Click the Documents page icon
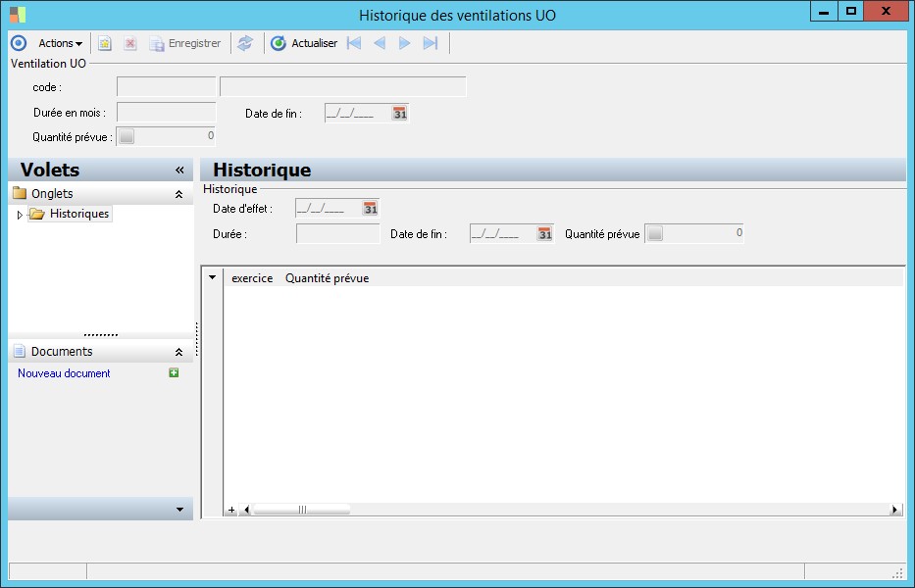This screenshot has height=588, width=915. tap(20, 351)
